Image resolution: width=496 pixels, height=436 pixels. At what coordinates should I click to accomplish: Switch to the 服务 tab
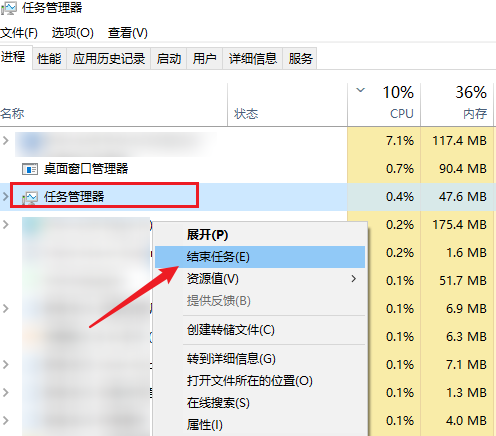coord(300,59)
